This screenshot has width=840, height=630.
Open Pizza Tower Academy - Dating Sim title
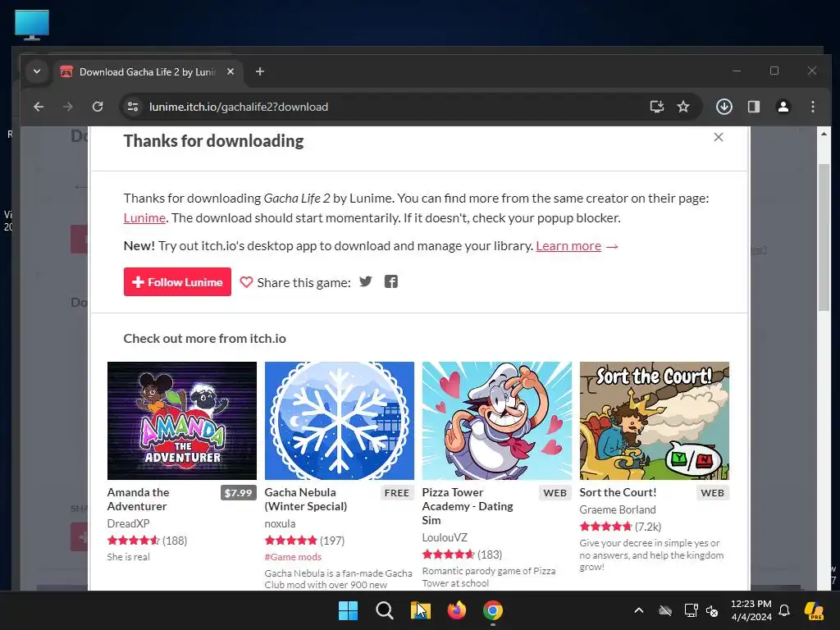(x=468, y=506)
